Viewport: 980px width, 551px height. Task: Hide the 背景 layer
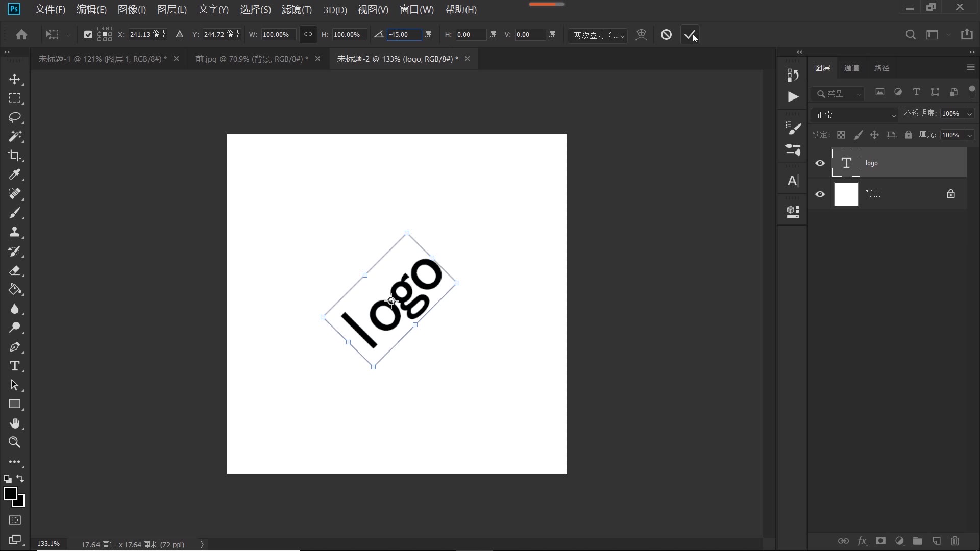pyautogui.click(x=820, y=194)
